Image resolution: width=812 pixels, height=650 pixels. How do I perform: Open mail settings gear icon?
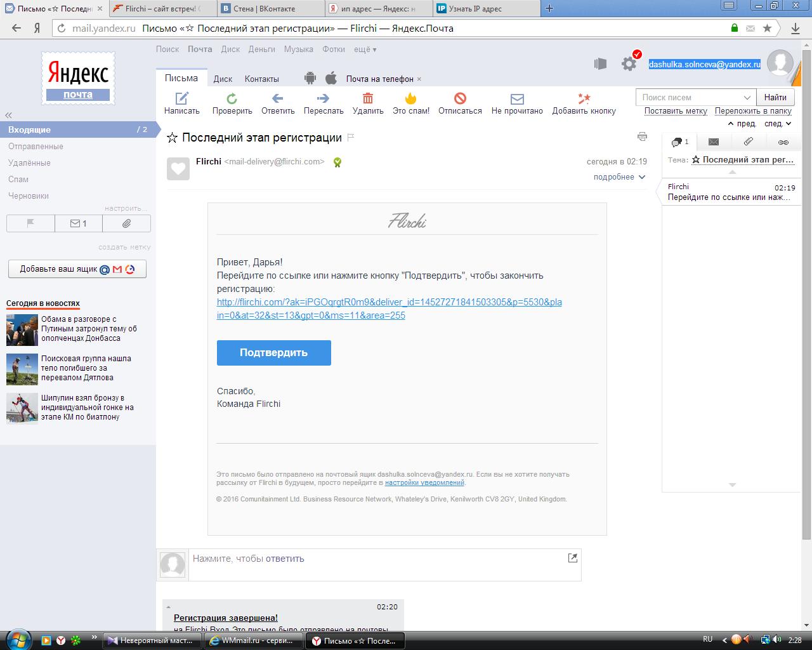(629, 63)
